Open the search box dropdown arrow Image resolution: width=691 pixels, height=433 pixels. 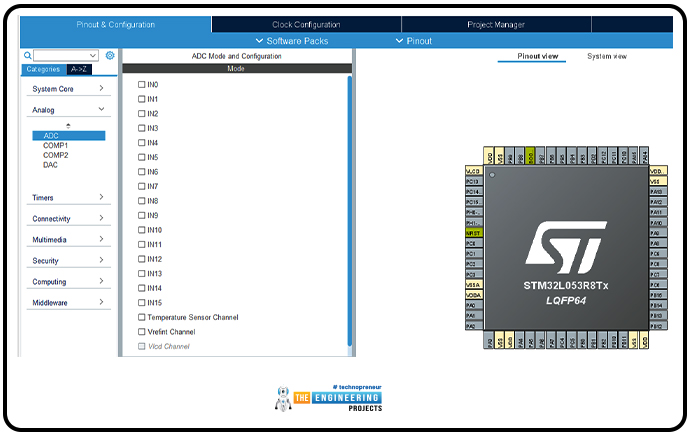coord(93,56)
